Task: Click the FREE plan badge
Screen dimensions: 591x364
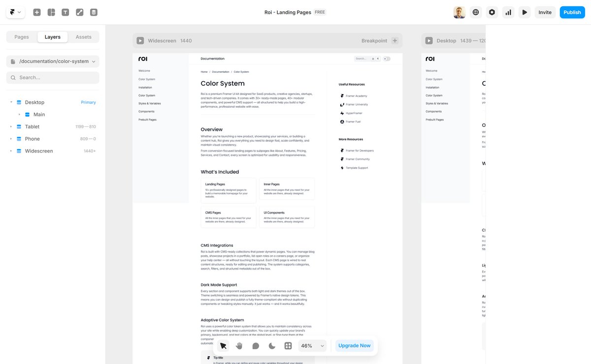Action: coord(320,12)
